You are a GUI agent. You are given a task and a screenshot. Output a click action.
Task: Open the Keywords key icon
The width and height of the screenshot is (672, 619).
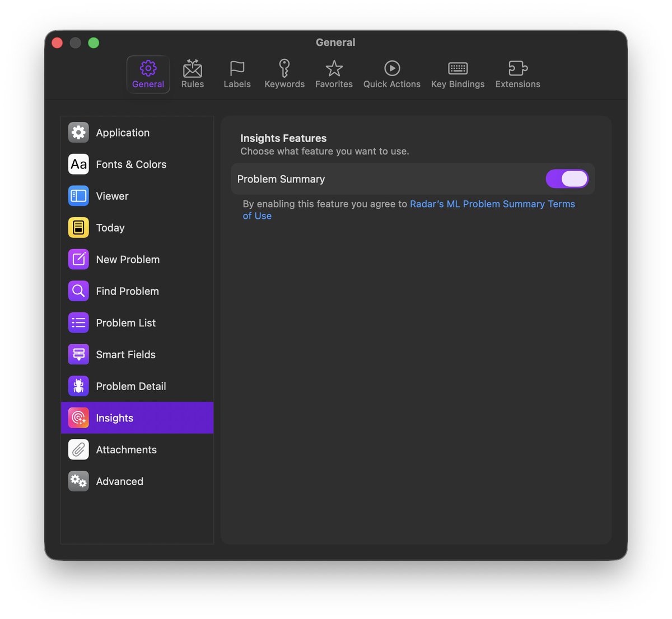coord(284,68)
